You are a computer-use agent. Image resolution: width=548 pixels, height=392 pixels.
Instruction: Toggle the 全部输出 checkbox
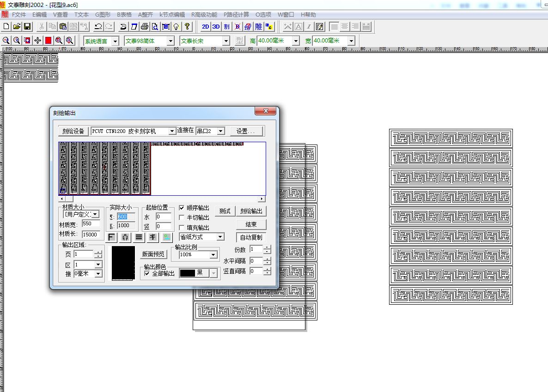point(147,273)
